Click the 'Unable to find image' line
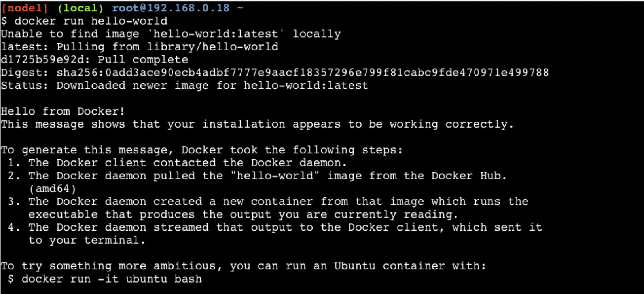This screenshot has width=644, height=294. (170, 34)
